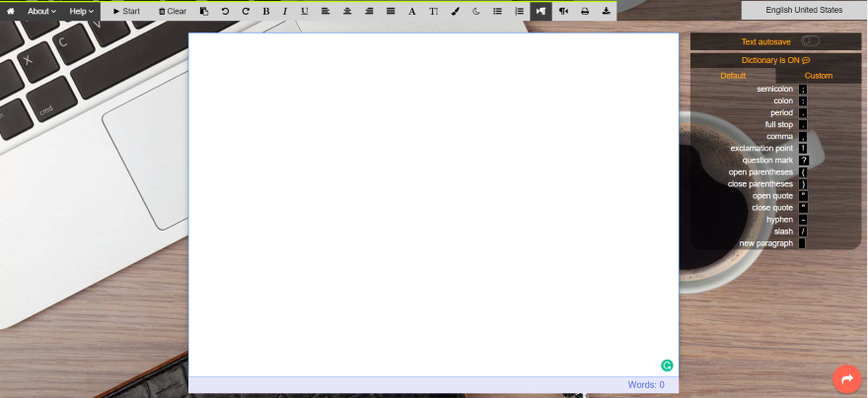Viewport: 868px width, 398px height.
Task: Open the English United States language selector
Action: pos(804,10)
